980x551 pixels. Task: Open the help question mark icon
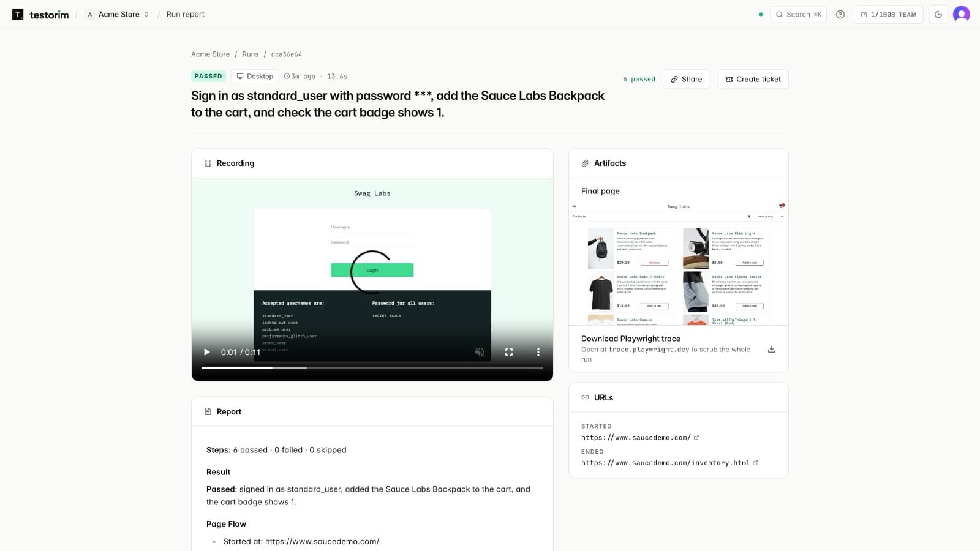(840, 14)
